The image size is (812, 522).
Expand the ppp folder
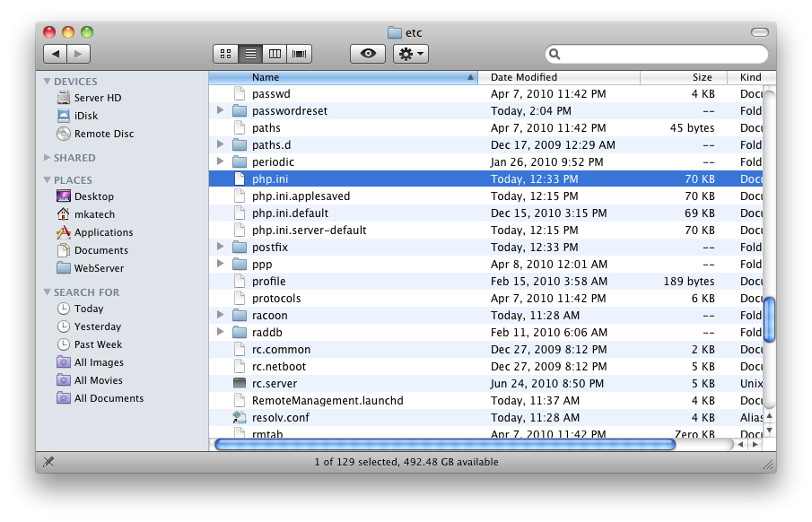(x=220, y=264)
